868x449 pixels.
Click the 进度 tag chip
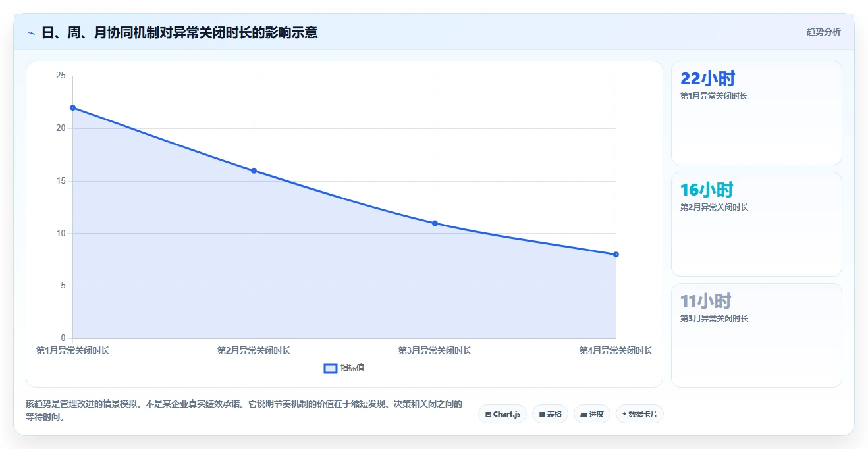tap(592, 414)
